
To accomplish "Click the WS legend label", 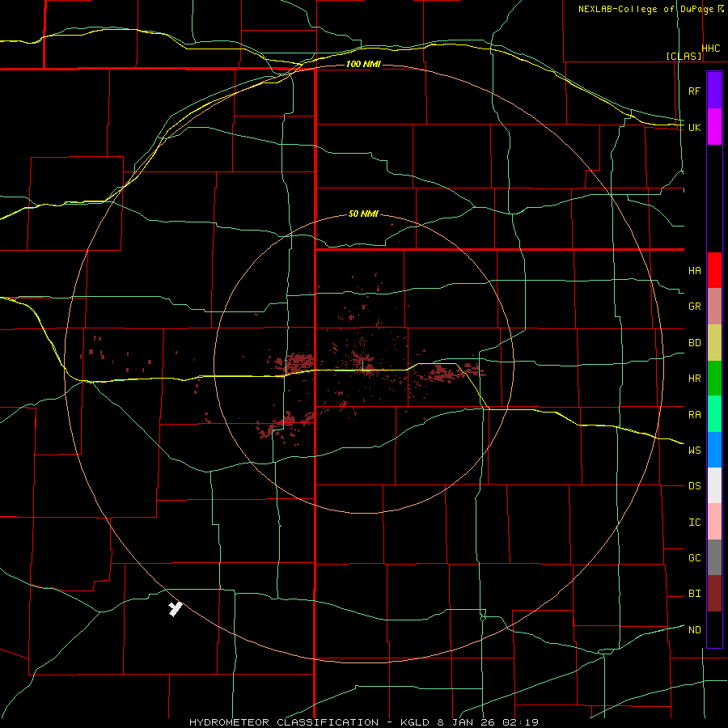I will (x=694, y=450).
